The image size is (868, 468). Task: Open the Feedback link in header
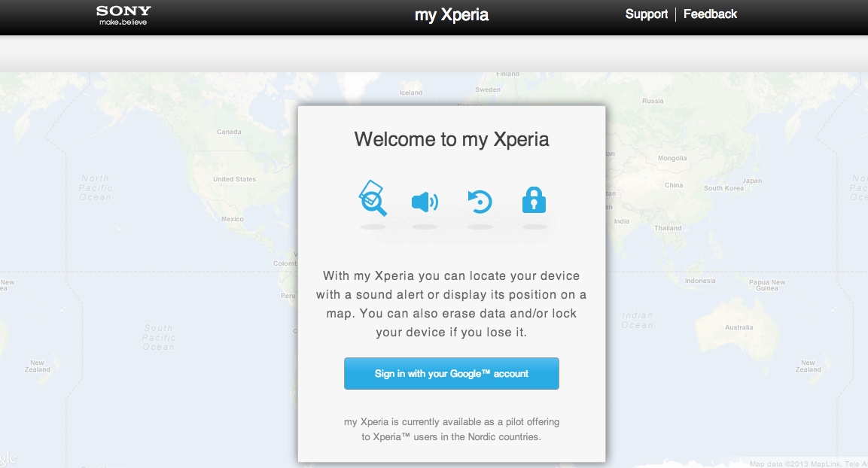pos(710,14)
